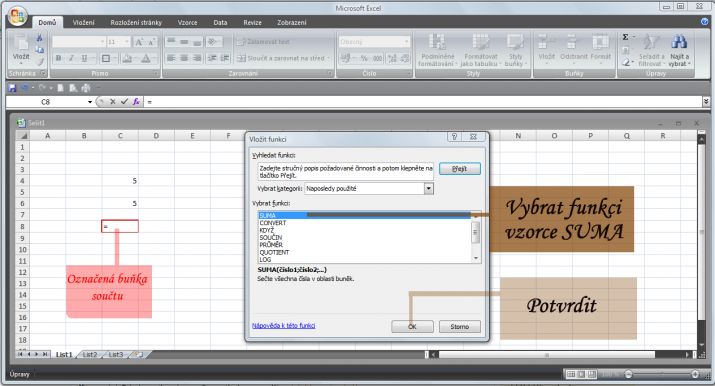Toggle Underline formatting in Písmo group
This screenshot has height=386, width=715.
click(84, 58)
